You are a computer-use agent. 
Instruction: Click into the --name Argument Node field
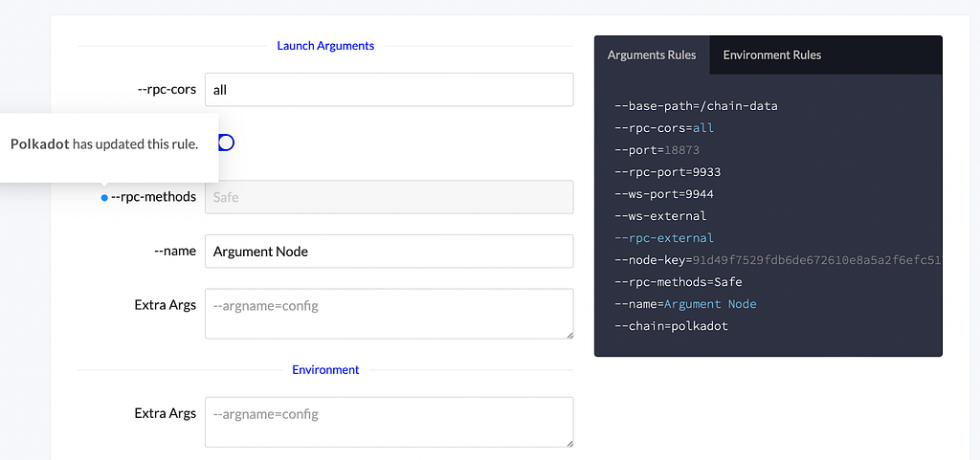pyautogui.click(x=389, y=252)
